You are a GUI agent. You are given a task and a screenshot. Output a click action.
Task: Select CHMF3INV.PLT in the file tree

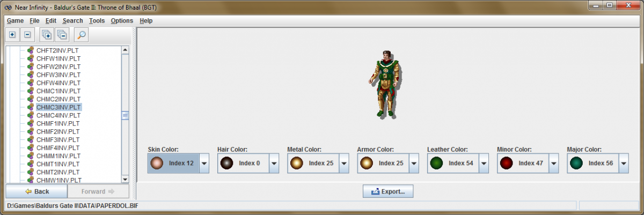[x=58, y=139]
